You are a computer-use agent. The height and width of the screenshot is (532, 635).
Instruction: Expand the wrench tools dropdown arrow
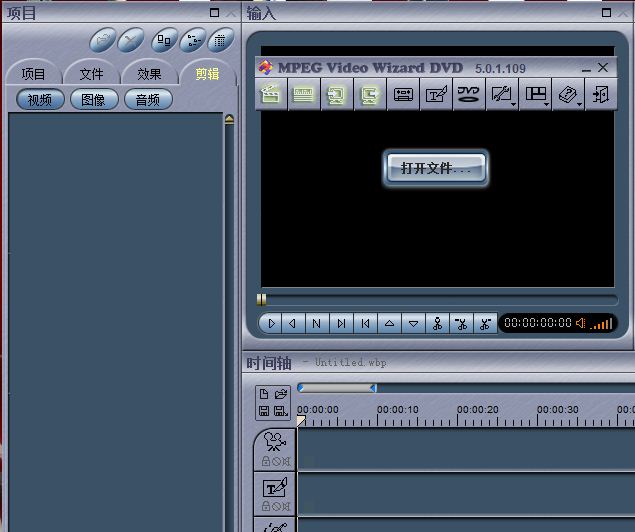[514, 104]
